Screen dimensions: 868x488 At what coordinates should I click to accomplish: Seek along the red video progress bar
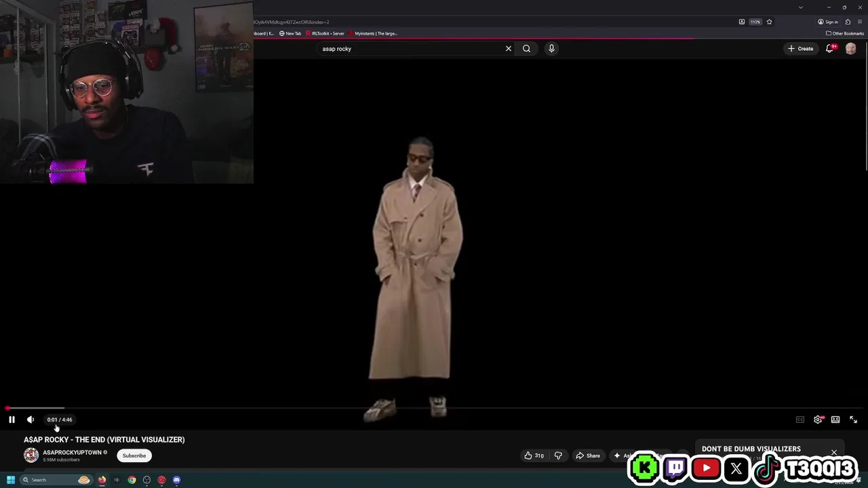(x=434, y=408)
